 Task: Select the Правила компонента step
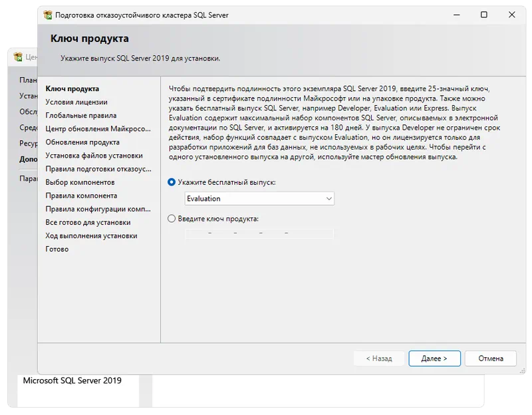pyautogui.click(x=81, y=196)
